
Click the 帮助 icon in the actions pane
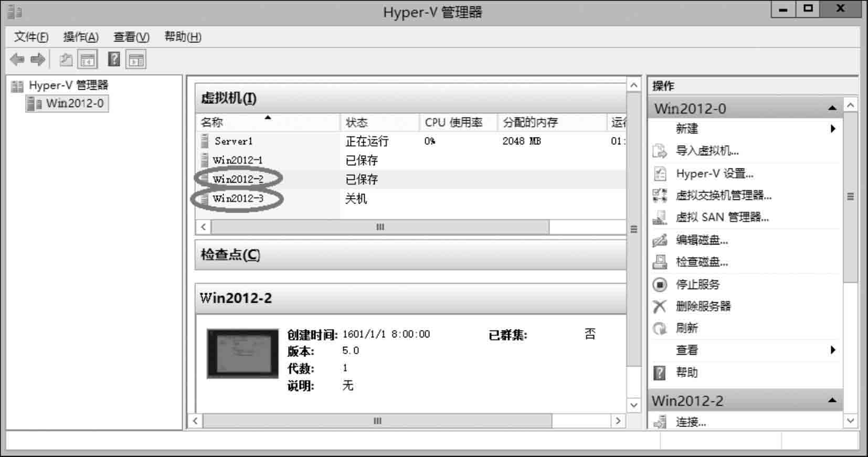pos(660,373)
